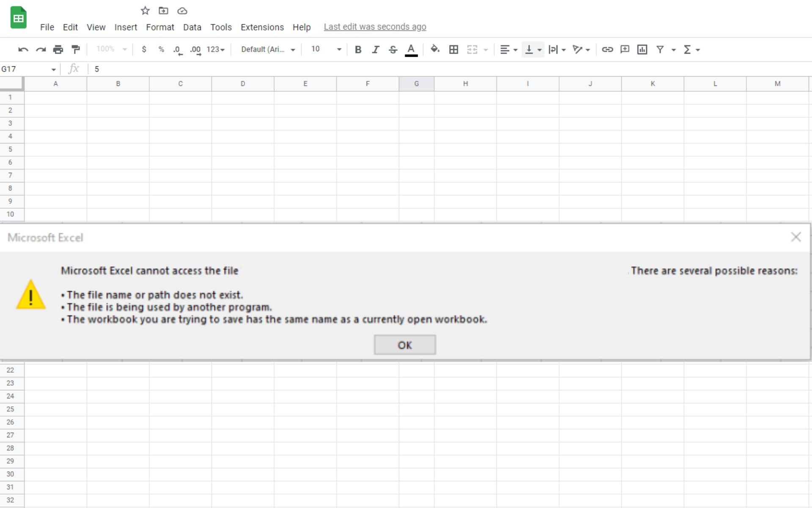The width and height of the screenshot is (812, 508).
Task: Click the Redo icon in toolbar
Action: click(x=40, y=49)
